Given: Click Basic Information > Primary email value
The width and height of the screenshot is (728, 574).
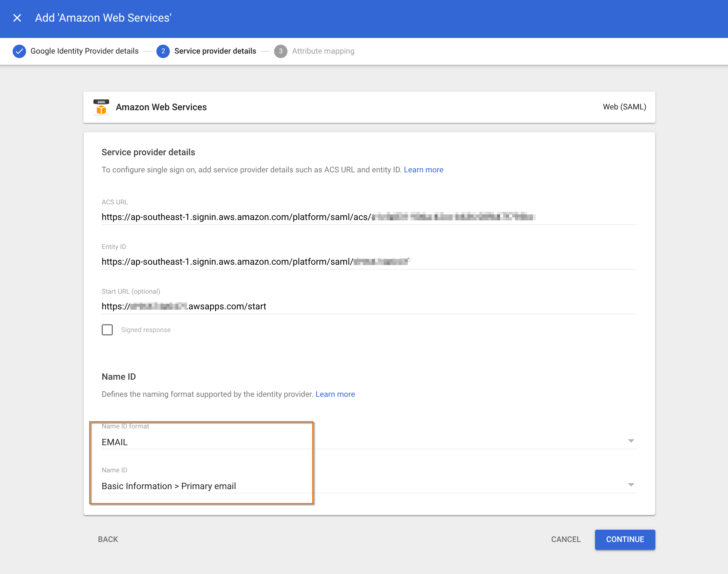Looking at the screenshot, I should coord(169,486).
